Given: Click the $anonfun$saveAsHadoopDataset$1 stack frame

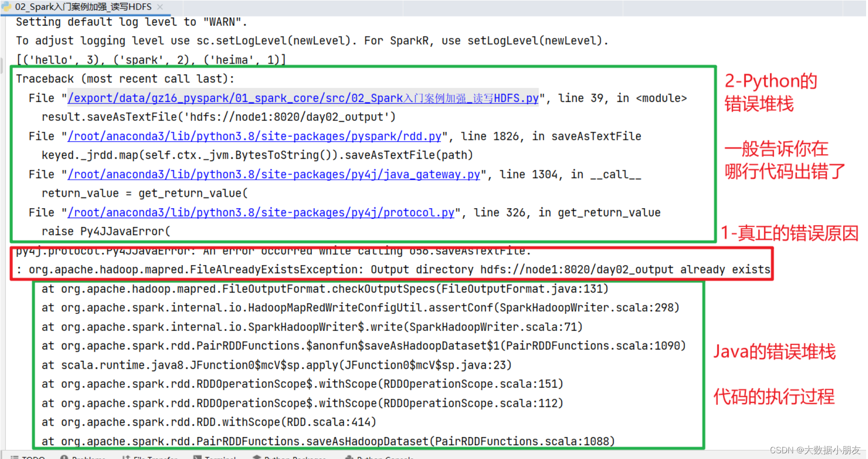Looking at the screenshot, I should click(364, 346).
